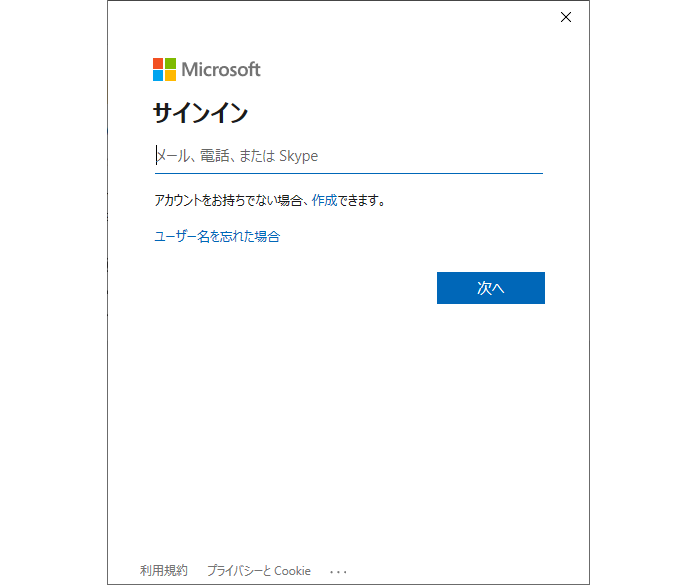Viewport: 696px width, 585px height.
Task: Click the yellow square in the Microsoft logo
Action: pyautogui.click(x=170, y=75)
